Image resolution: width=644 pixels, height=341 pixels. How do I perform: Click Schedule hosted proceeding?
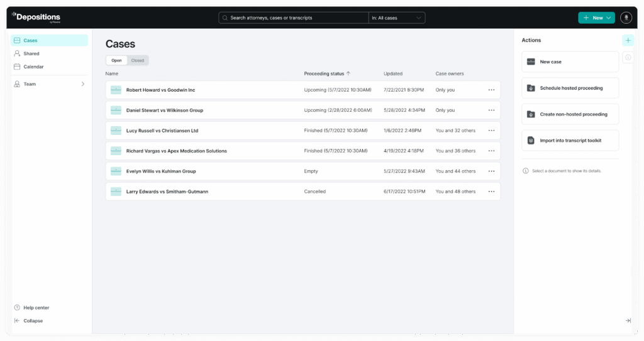coord(570,88)
